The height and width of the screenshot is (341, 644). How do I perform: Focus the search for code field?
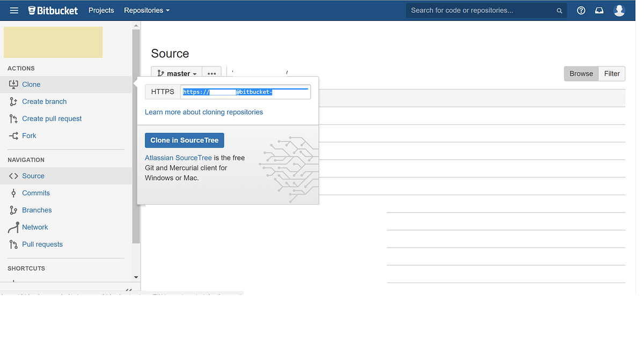(486, 10)
